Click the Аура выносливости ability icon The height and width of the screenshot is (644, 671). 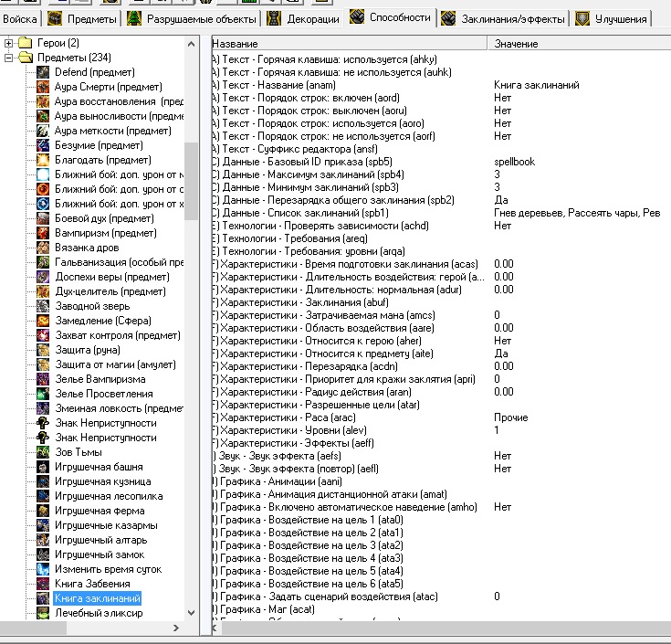(43, 116)
